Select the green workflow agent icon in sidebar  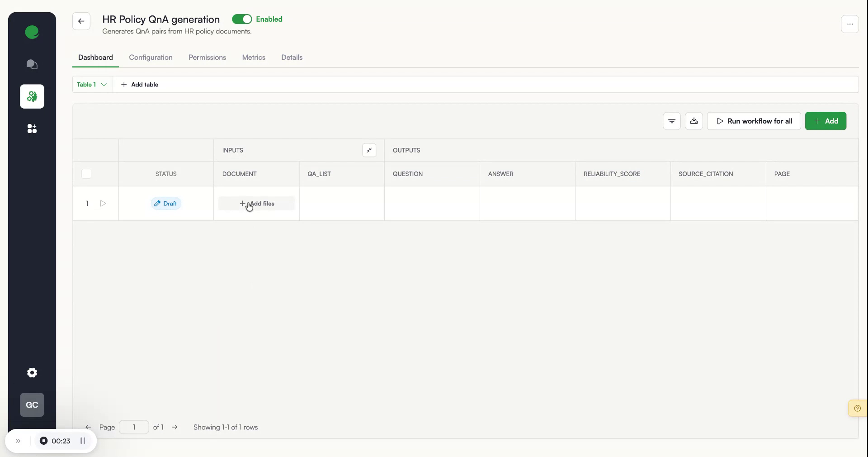click(32, 96)
